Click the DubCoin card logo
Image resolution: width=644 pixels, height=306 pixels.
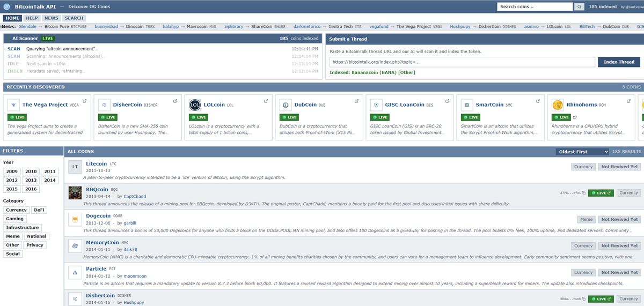[x=286, y=105]
